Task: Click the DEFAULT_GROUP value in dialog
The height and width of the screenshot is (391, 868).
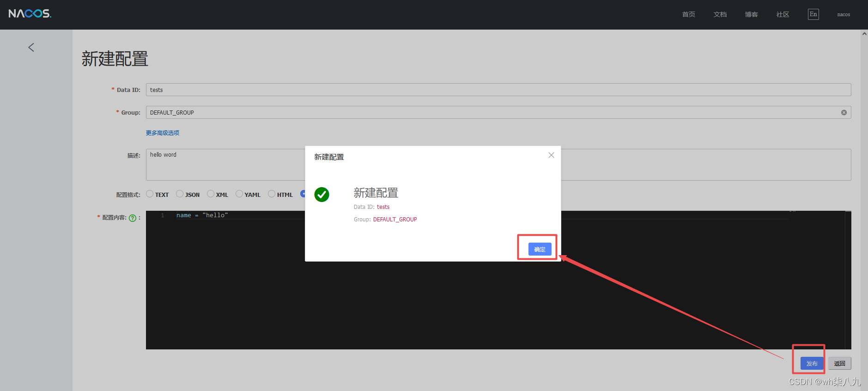Action: (x=395, y=220)
